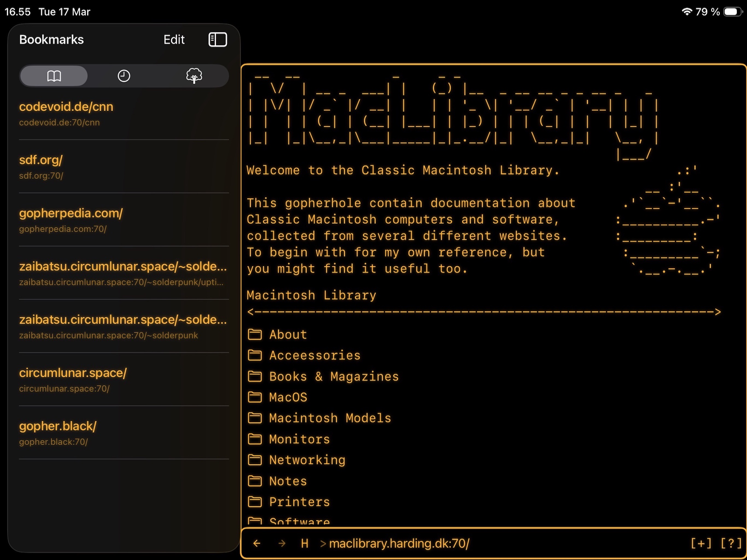Open the Accessories folder icon

coord(255,355)
